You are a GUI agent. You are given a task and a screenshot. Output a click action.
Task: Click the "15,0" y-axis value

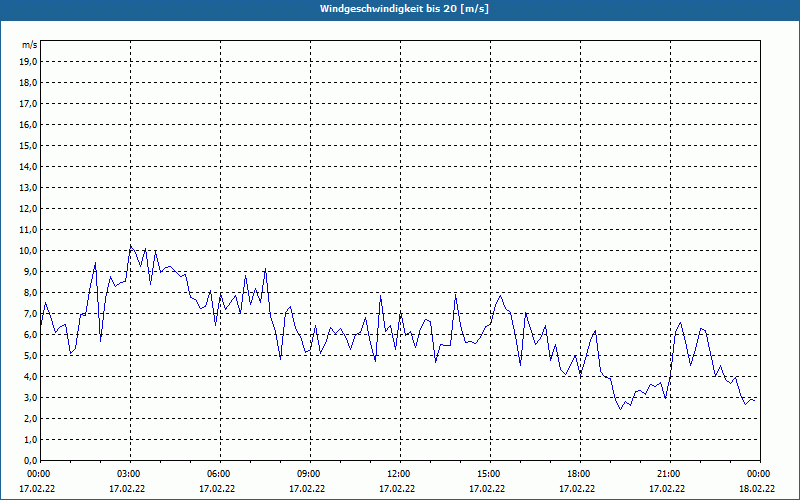pyautogui.click(x=28, y=145)
